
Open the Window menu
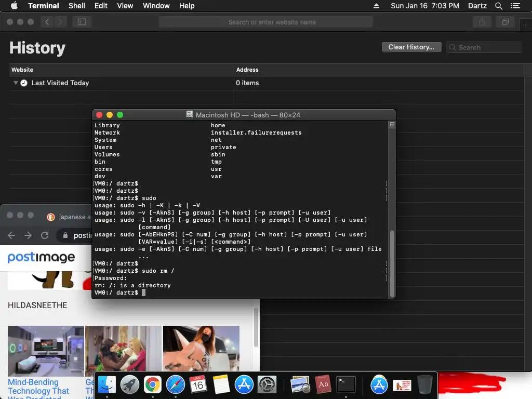click(156, 6)
